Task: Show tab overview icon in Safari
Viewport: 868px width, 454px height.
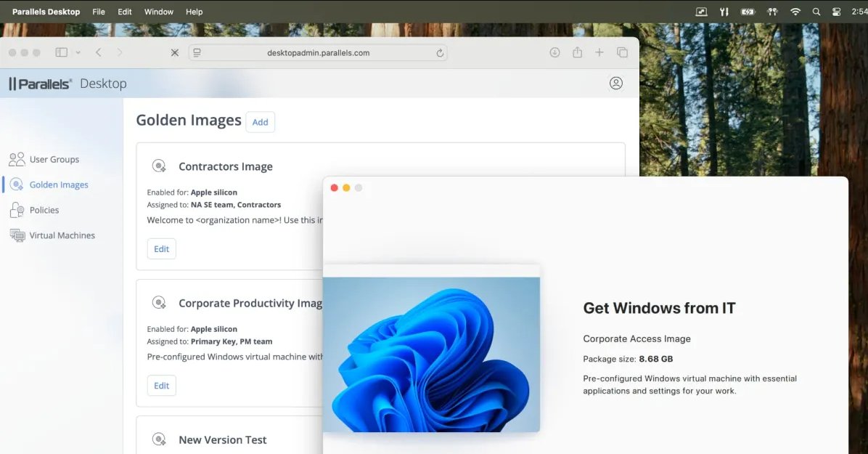Action: coord(622,52)
